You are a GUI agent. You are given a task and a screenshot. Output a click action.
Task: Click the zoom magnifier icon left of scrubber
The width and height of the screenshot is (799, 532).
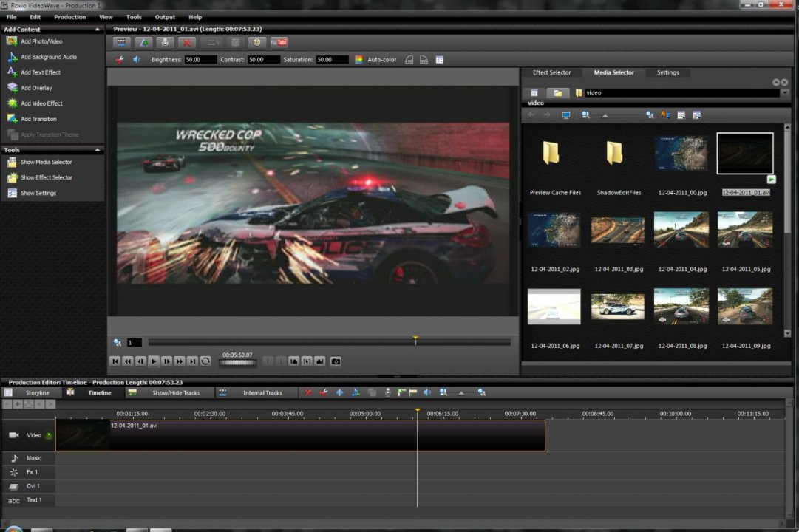pos(118,342)
